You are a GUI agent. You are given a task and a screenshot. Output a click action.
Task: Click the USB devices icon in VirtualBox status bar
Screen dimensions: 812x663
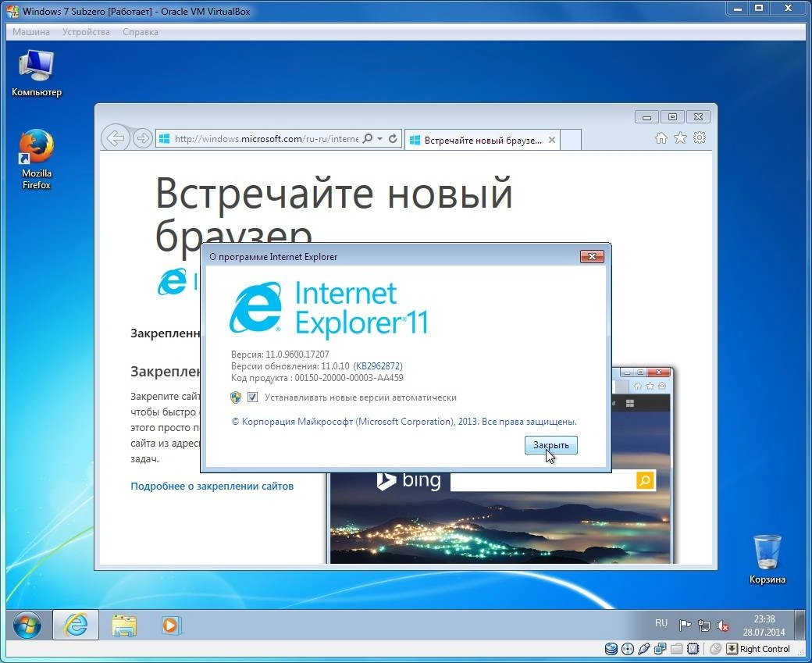[643, 648]
